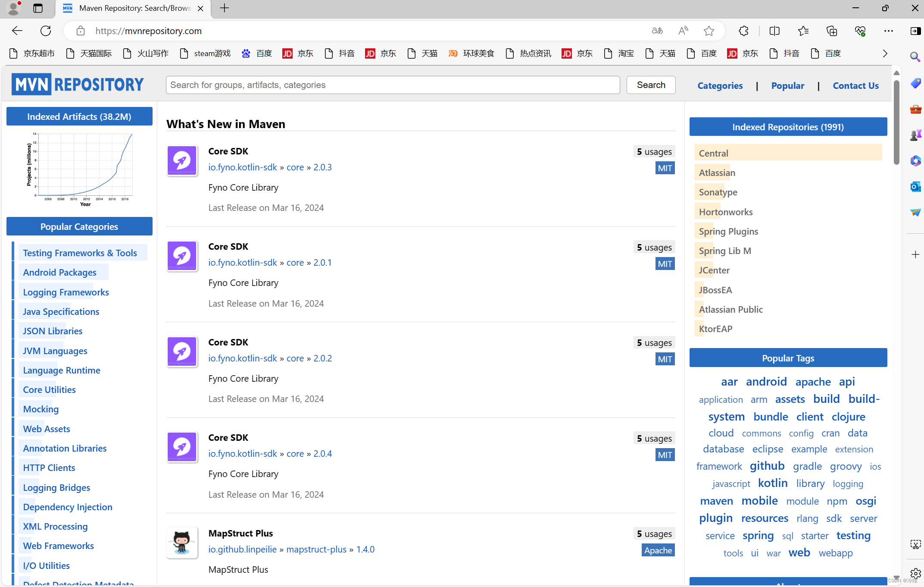Image resolution: width=924 pixels, height=587 pixels.
Task: Click the browser back arrow
Action: point(17,31)
